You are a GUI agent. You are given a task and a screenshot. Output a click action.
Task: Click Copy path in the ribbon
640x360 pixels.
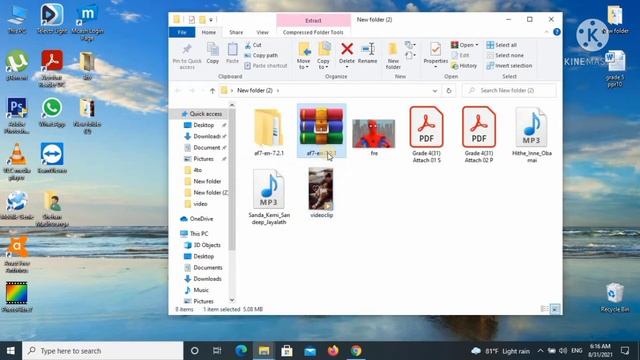[x=261, y=55]
